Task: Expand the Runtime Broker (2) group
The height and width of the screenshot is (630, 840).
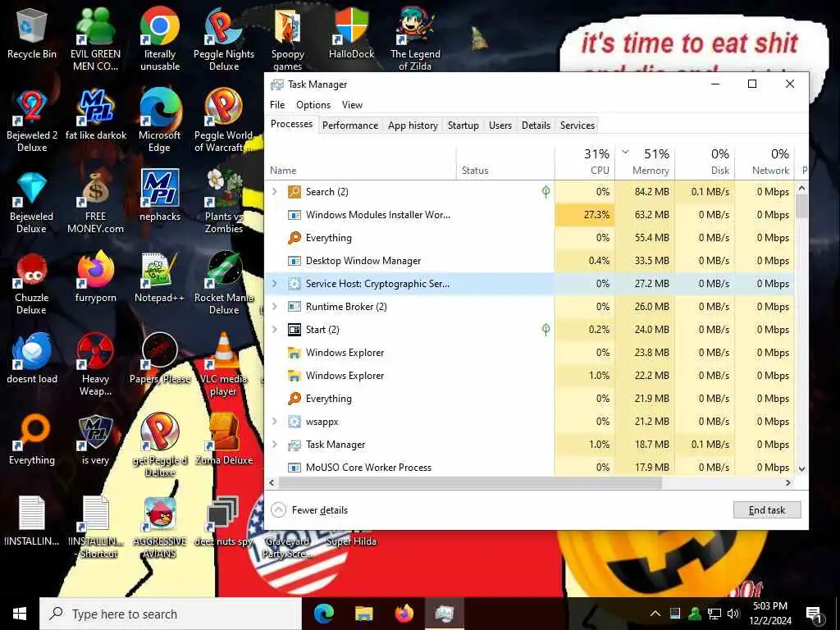Action: [x=274, y=307]
